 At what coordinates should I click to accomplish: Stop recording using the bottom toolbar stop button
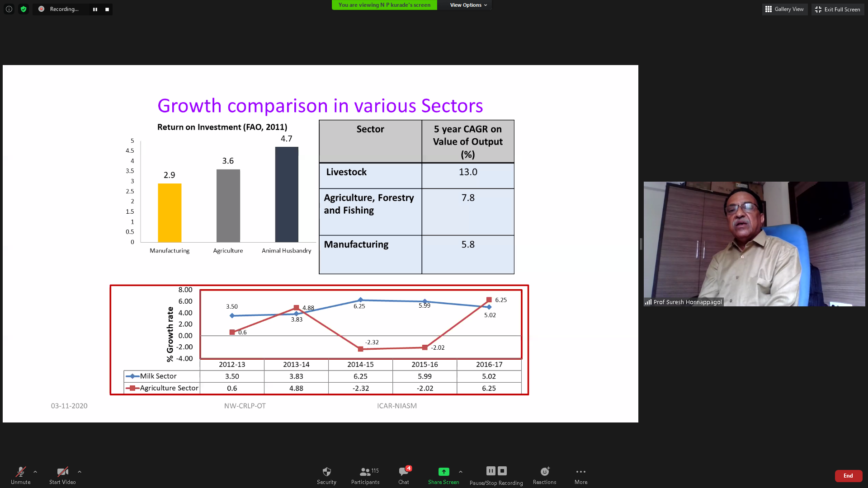point(502,471)
